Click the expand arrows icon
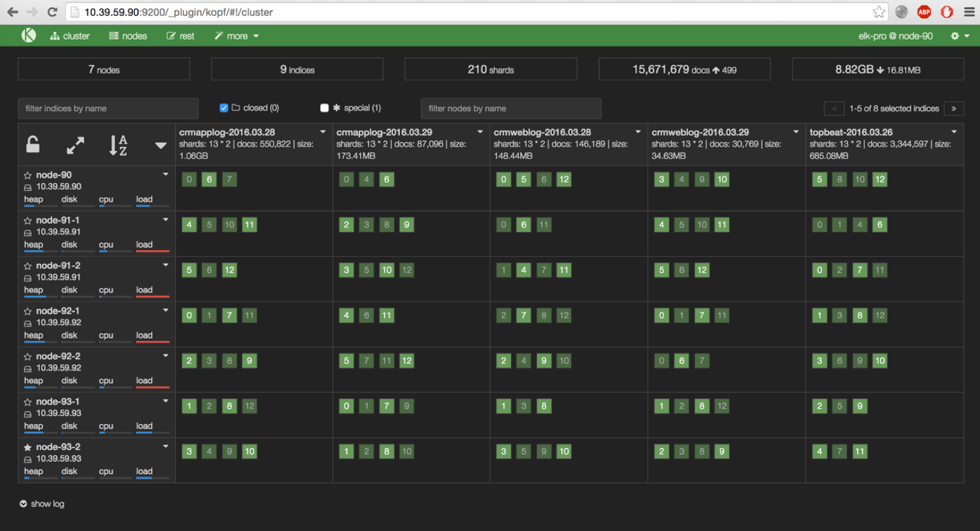 [x=76, y=146]
